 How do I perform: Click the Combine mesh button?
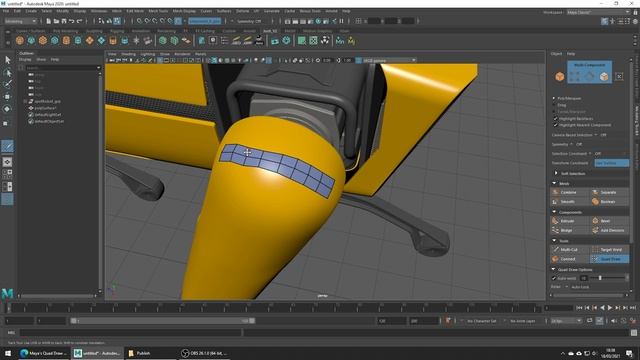pos(570,192)
